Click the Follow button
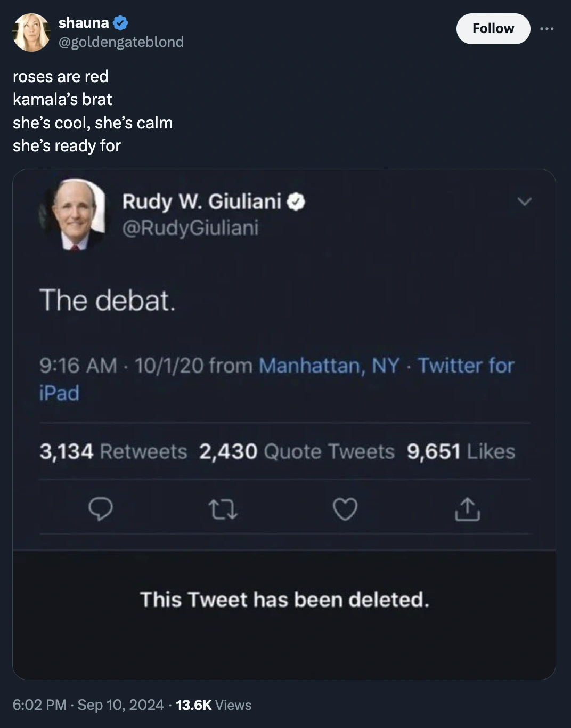The height and width of the screenshot is (728, 571). click(493, 28)
